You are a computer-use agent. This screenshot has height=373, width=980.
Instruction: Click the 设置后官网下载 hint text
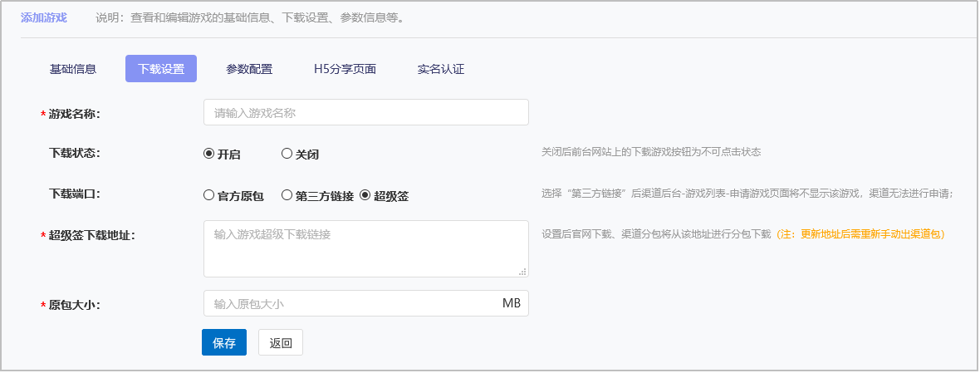tap(656, 234)
